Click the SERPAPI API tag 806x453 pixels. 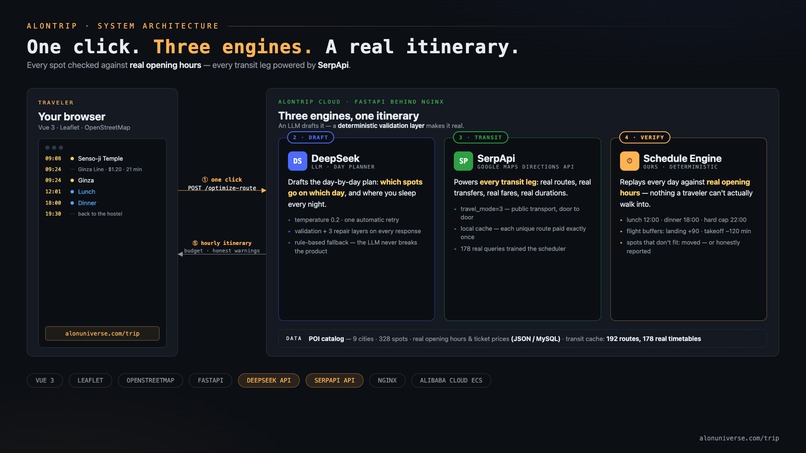coord(335,380)
